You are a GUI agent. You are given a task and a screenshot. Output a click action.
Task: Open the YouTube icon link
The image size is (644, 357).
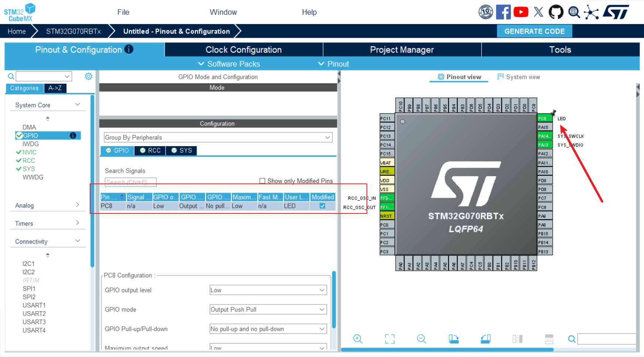click(x=521, y=12)
